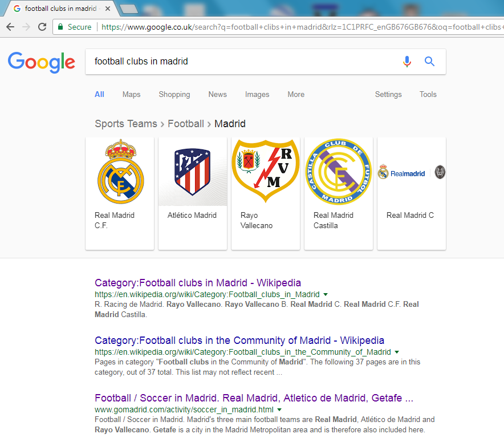The image size is (504, 442).
Task: Click the Real Madrid C card image
Action: pos(412,173)
